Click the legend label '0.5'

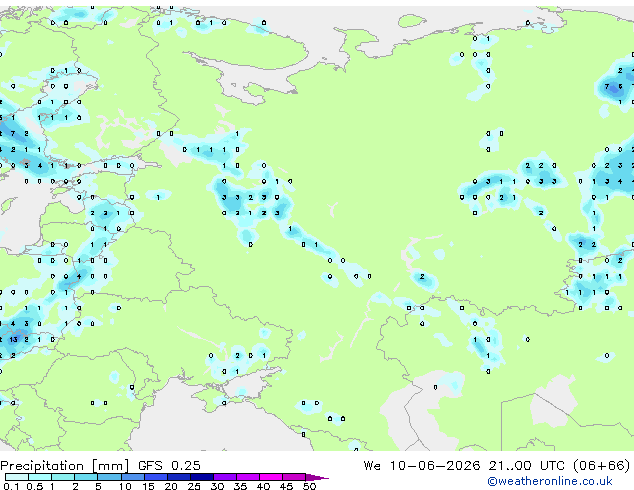pyautogui.click(x=35, y=486)
